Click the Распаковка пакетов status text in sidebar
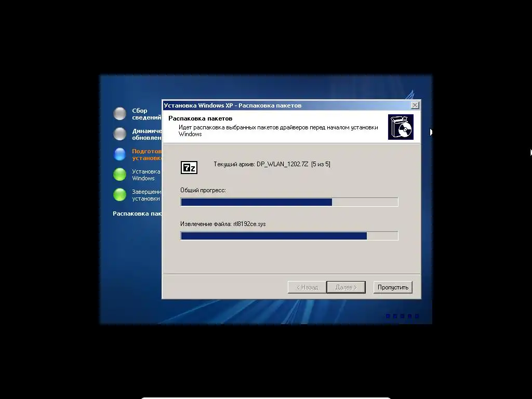 click(x=137, y=214)
